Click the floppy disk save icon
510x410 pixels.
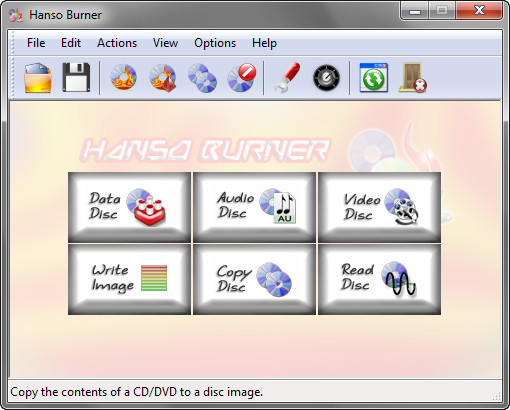click(76, 77)
